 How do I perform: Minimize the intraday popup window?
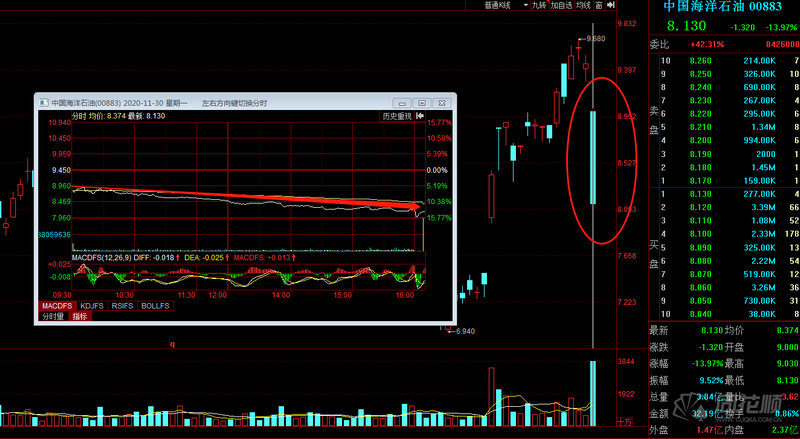tap(401, 102)
